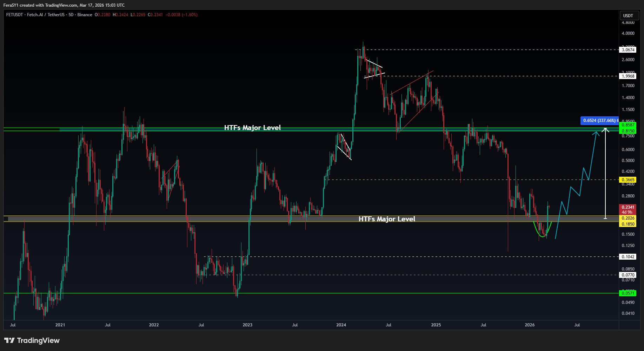This screenshot has width=644, height=351.
Task: Click the green 0.8587 price label
Action: (628, 125)
